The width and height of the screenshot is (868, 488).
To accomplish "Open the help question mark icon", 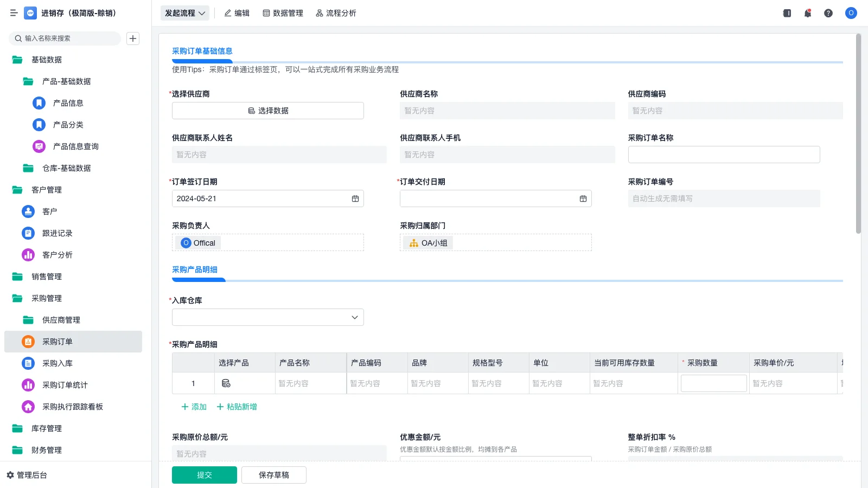I will [828, 13].
